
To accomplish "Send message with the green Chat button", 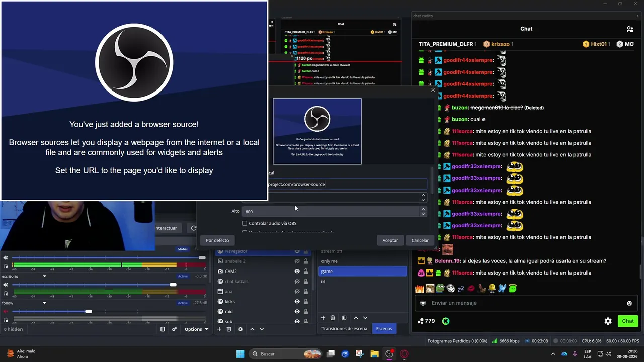I will tap(628, 321).
